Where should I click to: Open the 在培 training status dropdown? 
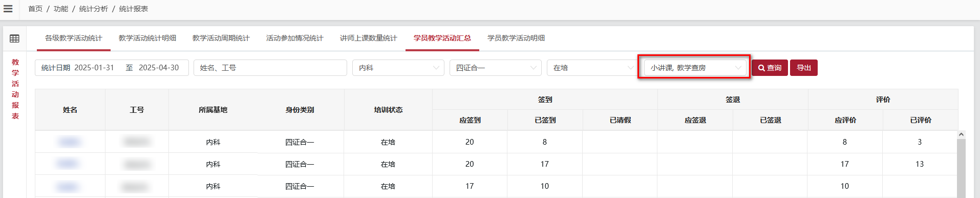[x=593, y=68]
